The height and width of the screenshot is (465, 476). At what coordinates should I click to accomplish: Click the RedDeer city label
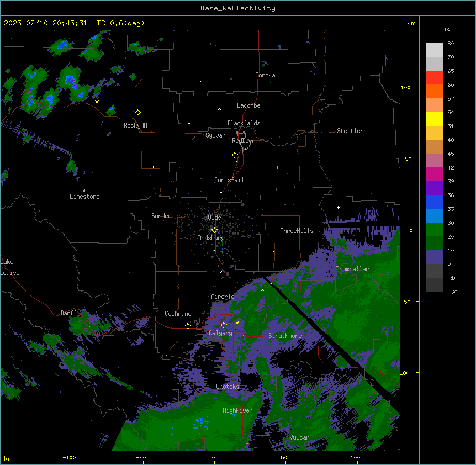click(x=243, y=141)
